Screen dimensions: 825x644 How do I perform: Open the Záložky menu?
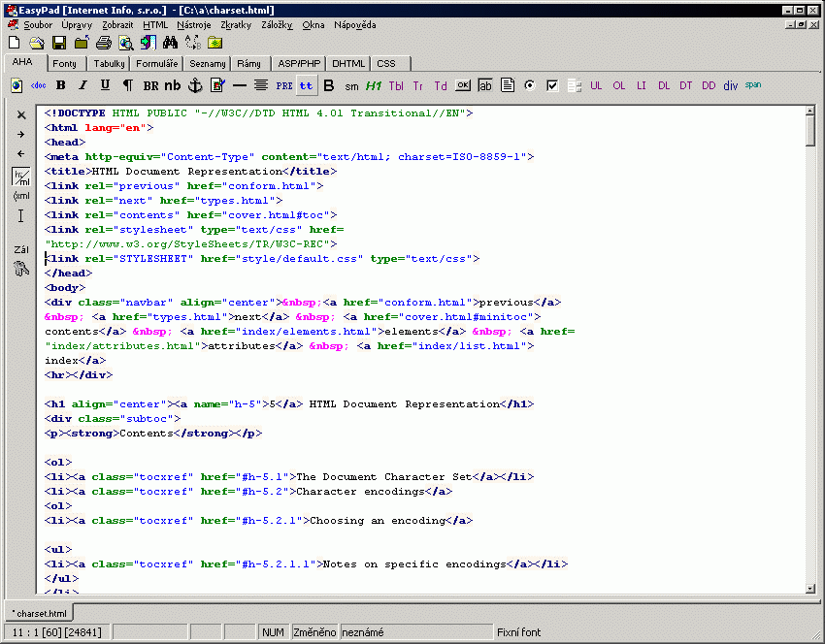[277, 25]
